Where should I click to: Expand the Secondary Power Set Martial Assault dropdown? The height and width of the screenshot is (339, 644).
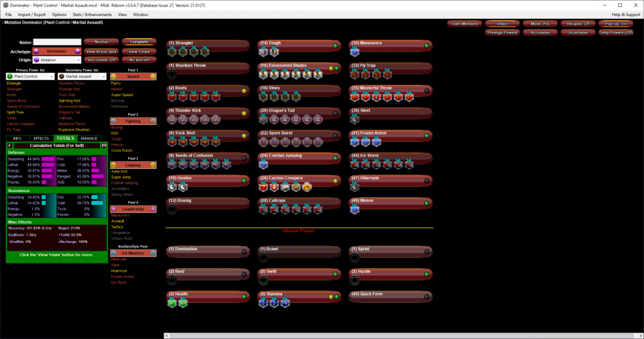click(82, 76)
